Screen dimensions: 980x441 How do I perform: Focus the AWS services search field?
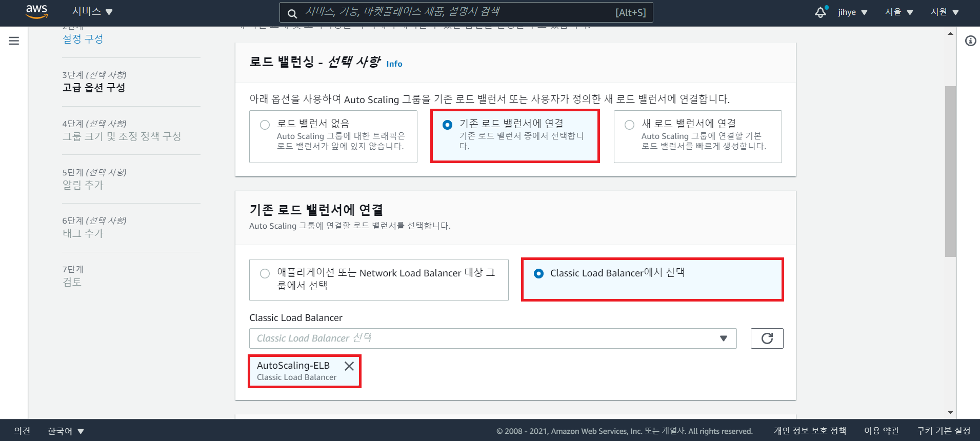pyautogui.click(x=466, y=12)
